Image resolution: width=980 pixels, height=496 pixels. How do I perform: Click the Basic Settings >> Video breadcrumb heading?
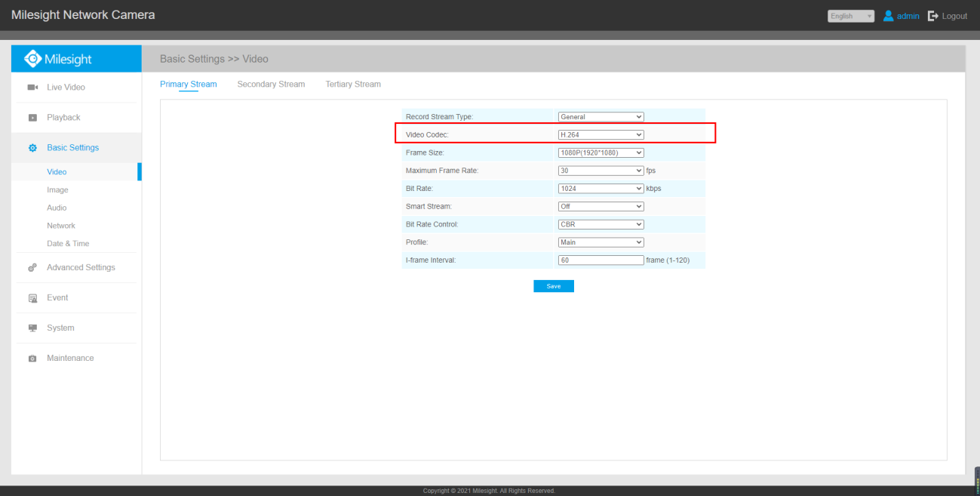click(214, 59)
